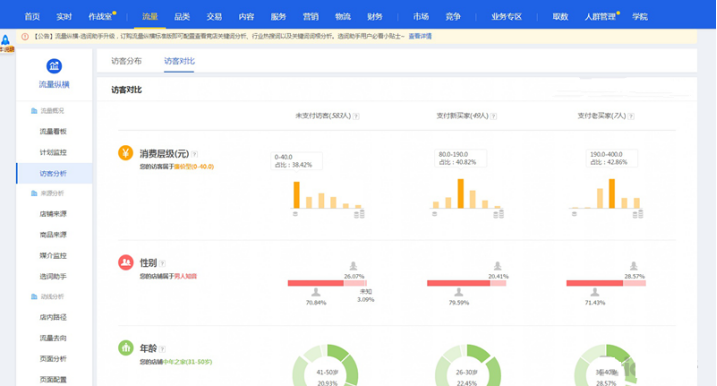
Task: Click the person icon above 26.07%
Action: point(353,266)
